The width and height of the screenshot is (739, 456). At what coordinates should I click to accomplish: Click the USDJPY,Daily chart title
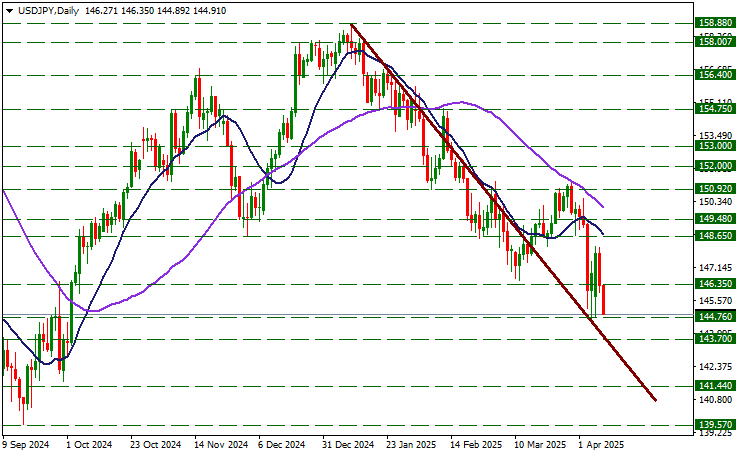49,10
